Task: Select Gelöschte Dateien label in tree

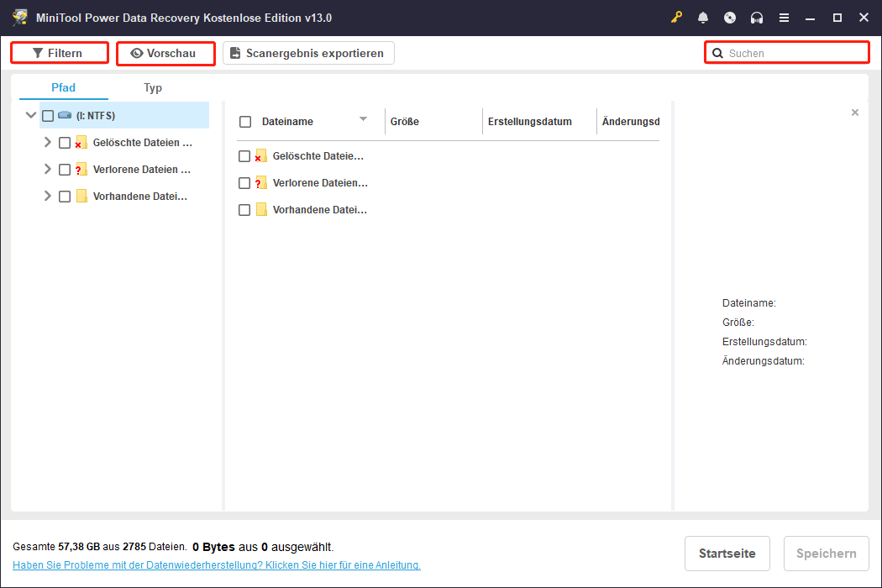Action: point(142,142)
